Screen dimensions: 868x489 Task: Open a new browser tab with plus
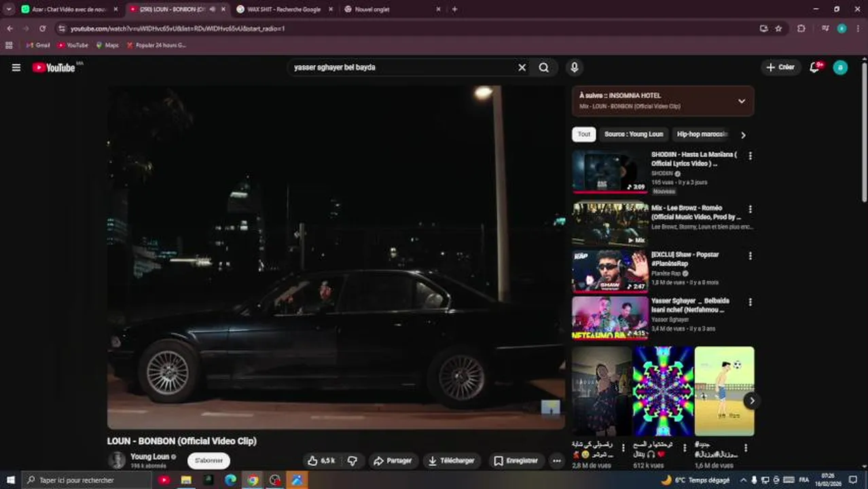pos(454,10)
